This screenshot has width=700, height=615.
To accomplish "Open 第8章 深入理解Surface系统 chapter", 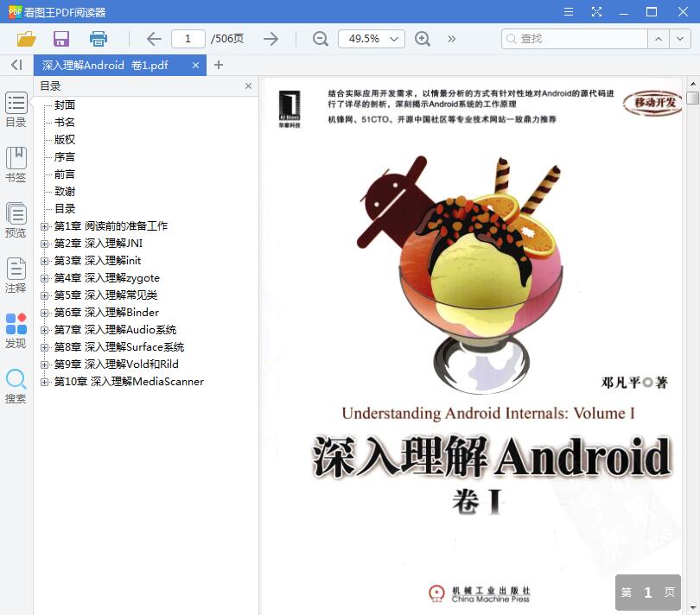I will click(x=118, y=347).
